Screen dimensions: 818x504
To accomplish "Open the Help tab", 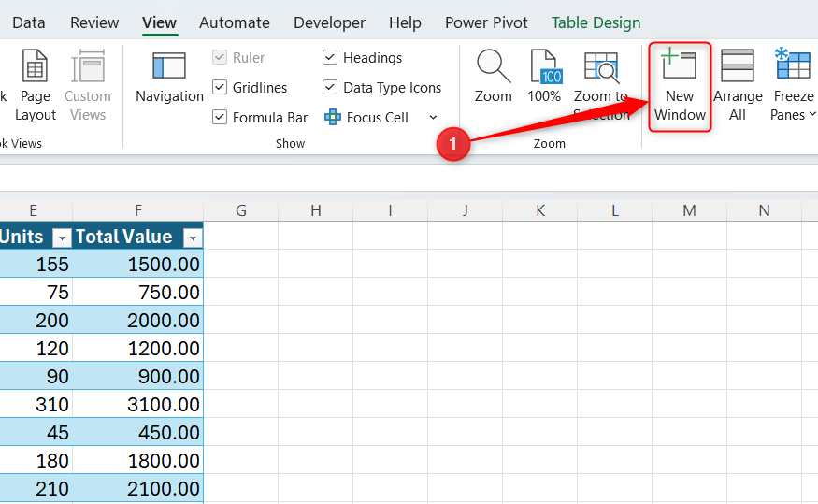I will coord(405,23).
